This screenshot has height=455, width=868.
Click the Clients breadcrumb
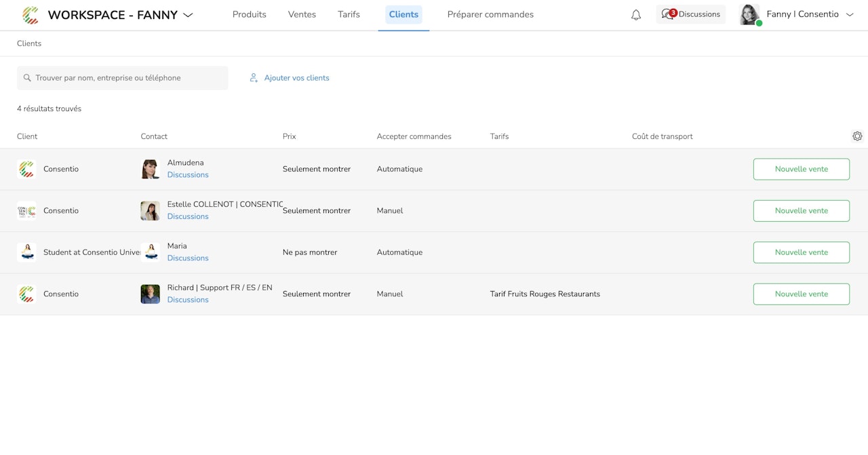tap(29, 43)
